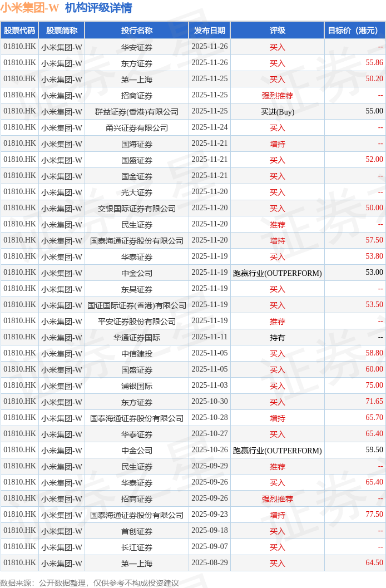Select target price 57.50

[374, 240]
